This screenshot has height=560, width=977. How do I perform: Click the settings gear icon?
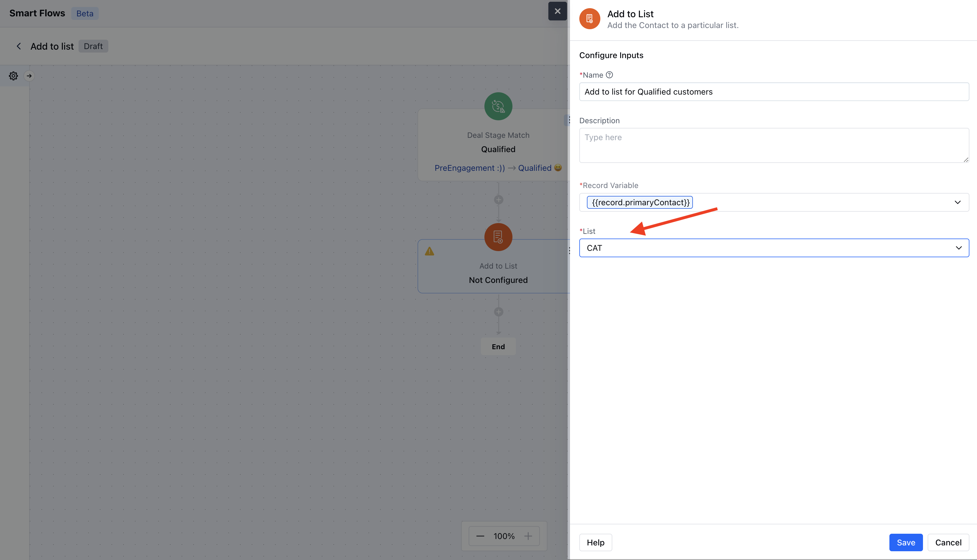point(13,76)
